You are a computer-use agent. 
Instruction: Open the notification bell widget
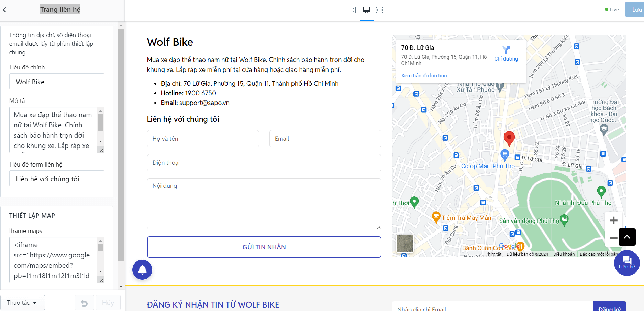[142, 270]
